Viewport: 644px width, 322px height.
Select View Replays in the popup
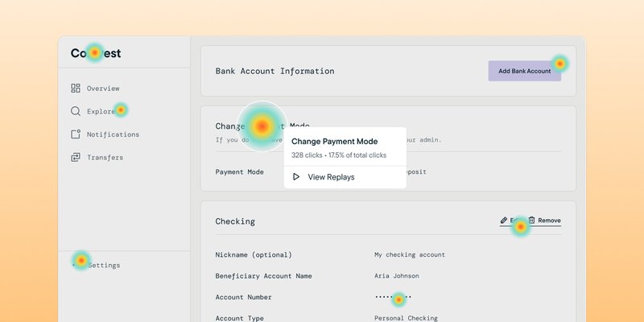[x=330, y=177]
